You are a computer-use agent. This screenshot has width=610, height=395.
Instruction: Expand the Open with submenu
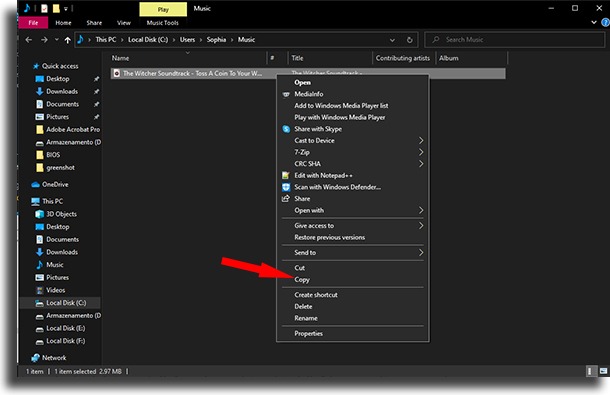352,211
